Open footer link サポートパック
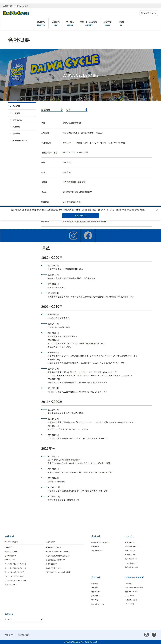 (x=130, y=550)
